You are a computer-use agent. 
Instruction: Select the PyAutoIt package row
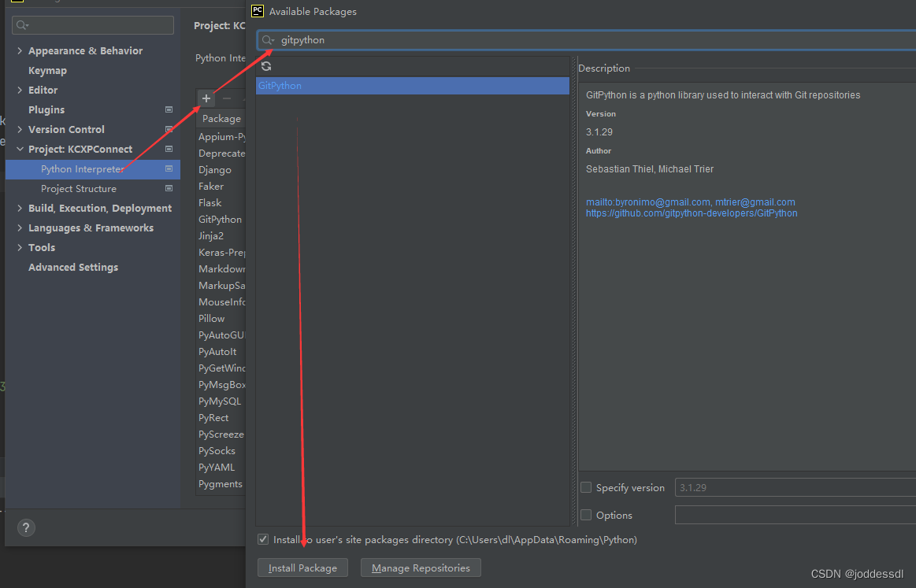(221, 352)
